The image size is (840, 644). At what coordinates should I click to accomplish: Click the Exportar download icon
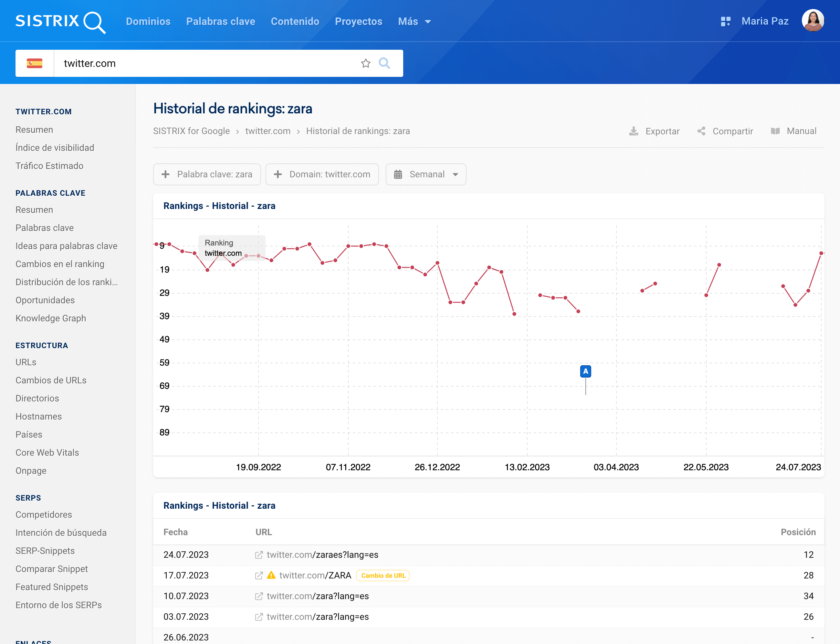pyautogui.click(x=634, y=131)
